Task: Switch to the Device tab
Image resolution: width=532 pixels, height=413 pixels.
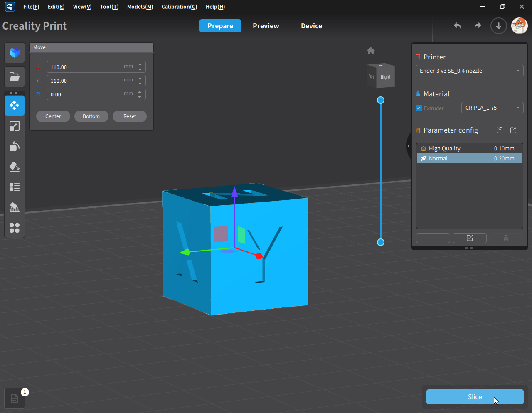Action: tap(312, 26)
